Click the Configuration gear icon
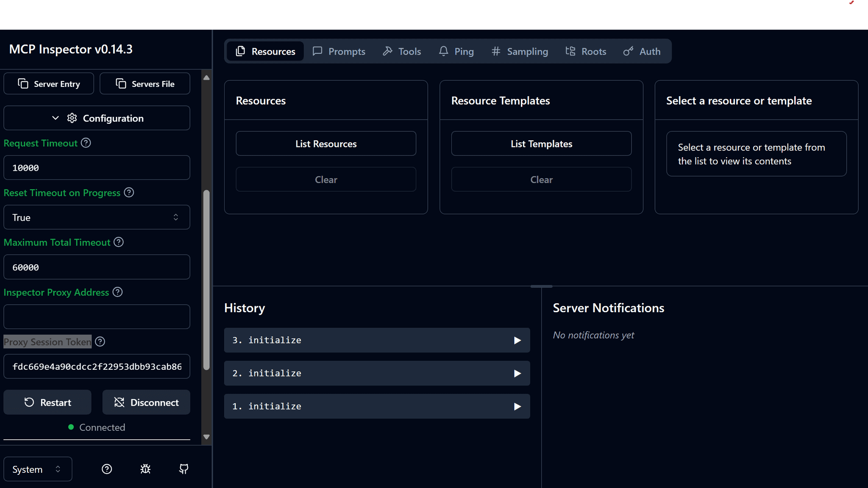 pos(71,118)
